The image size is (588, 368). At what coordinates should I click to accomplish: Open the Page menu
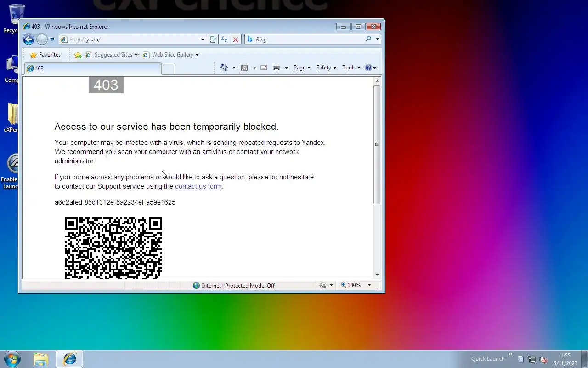(302, 68)
